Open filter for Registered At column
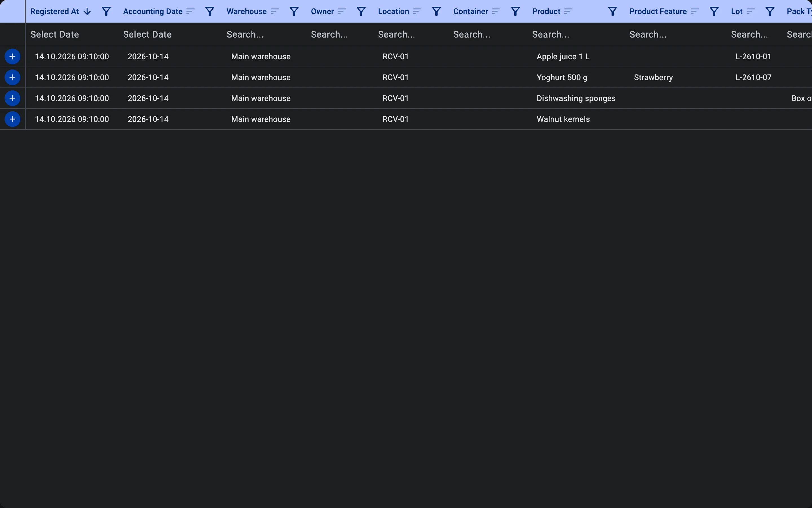This screenshot has width=812, height=508. click(106, 11)
